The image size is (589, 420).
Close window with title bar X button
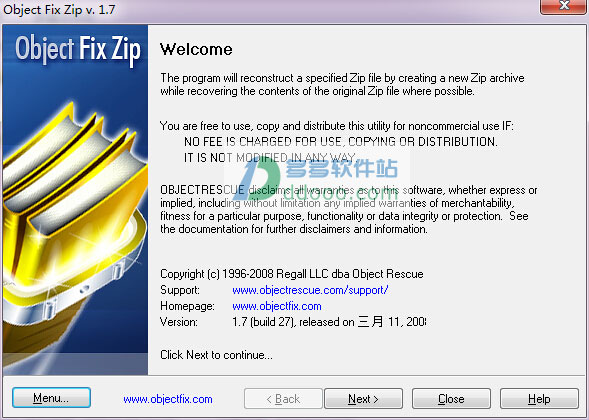(x=564, y=6)
